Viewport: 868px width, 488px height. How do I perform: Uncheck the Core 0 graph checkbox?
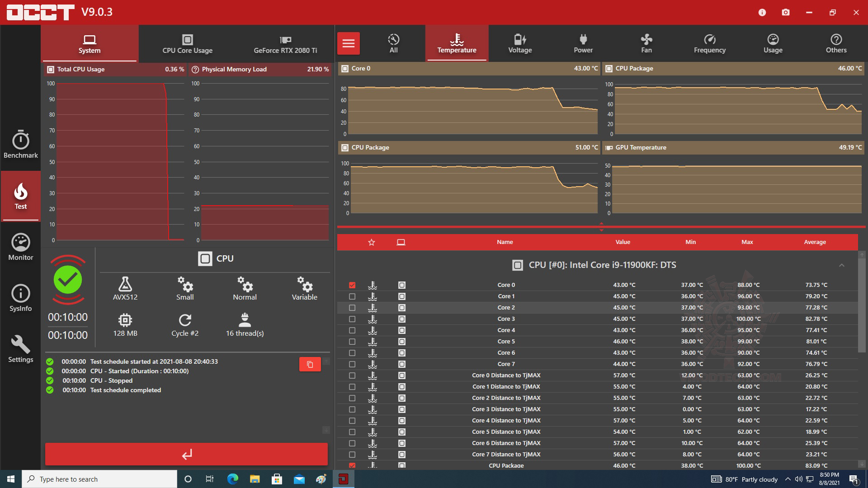(352, 285)
